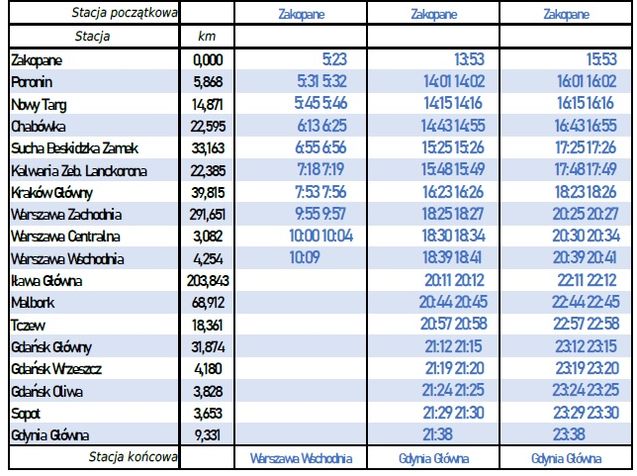Click the "km" column header
Screen dimensions: 637x476
[209, 37]
